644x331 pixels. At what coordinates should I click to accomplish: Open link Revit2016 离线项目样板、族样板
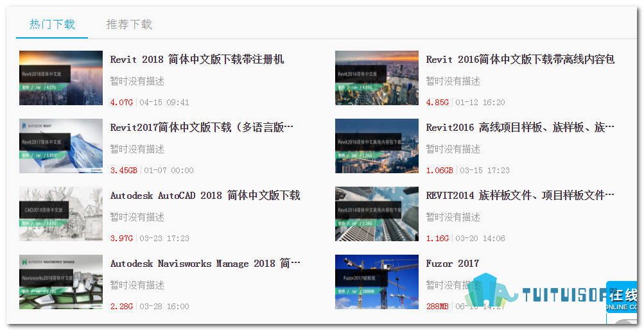[520, 128]
